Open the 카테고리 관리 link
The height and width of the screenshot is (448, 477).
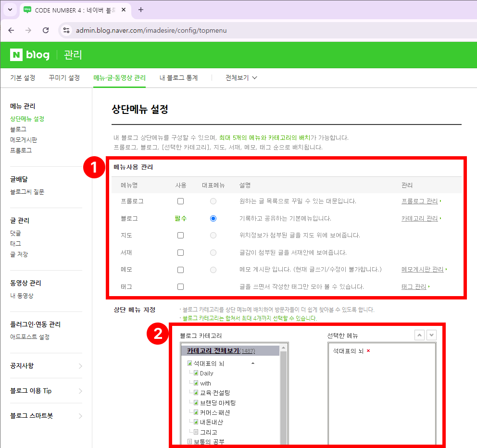pos(419,218)
